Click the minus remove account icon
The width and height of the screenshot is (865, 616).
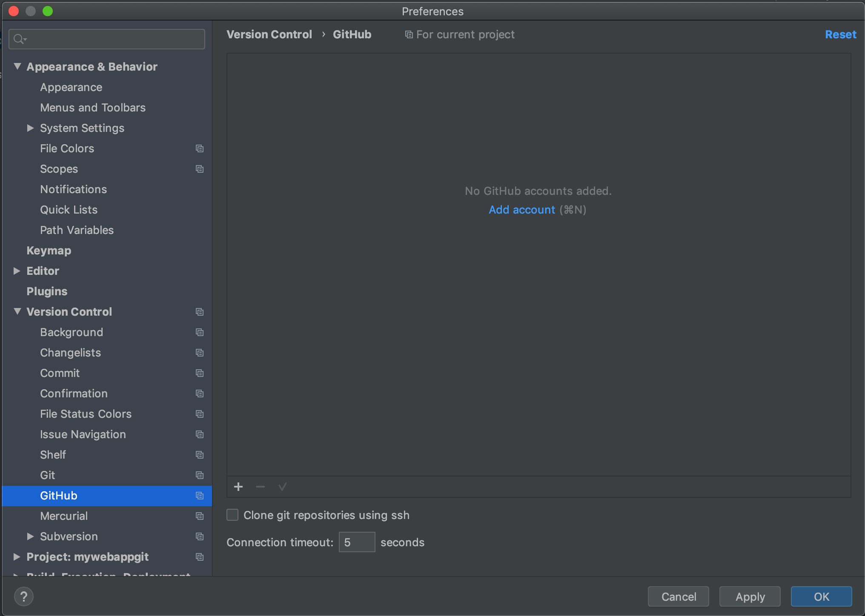(261, 487)
